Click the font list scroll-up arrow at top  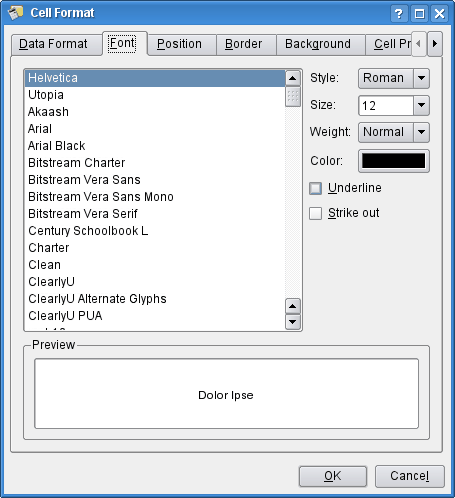(x=293, y=78)
